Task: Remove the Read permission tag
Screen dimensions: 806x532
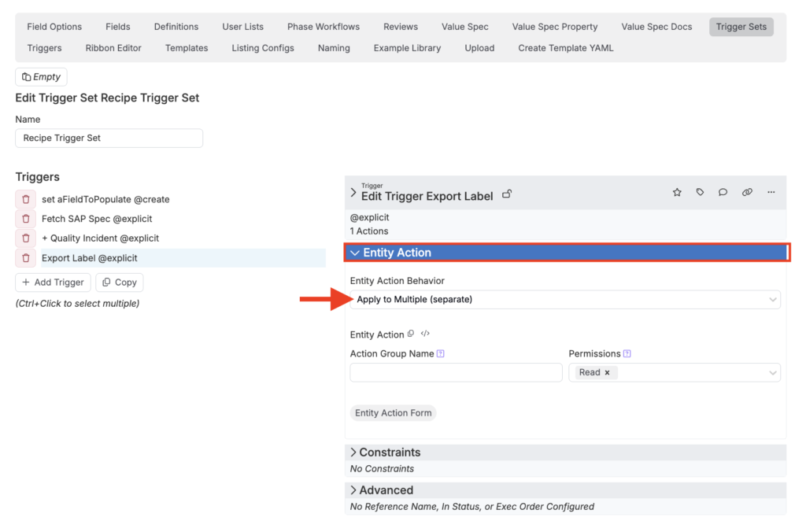Action: point(607,373)
